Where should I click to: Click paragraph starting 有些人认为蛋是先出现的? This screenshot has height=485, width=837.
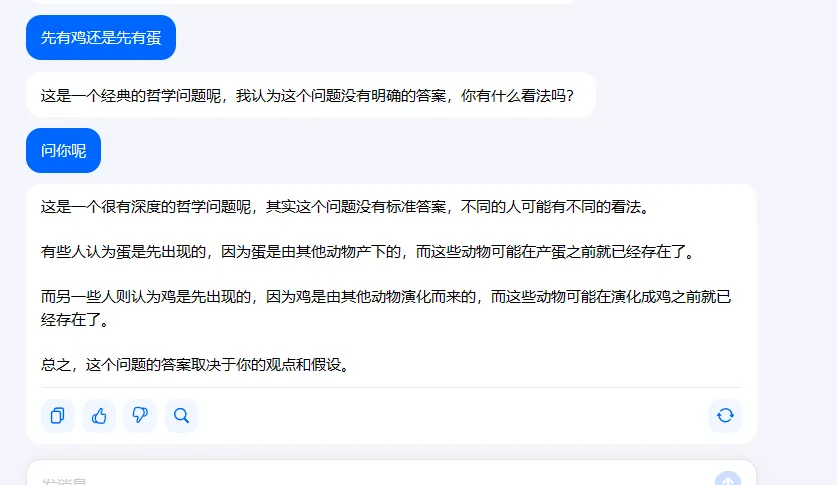[368, 252]
